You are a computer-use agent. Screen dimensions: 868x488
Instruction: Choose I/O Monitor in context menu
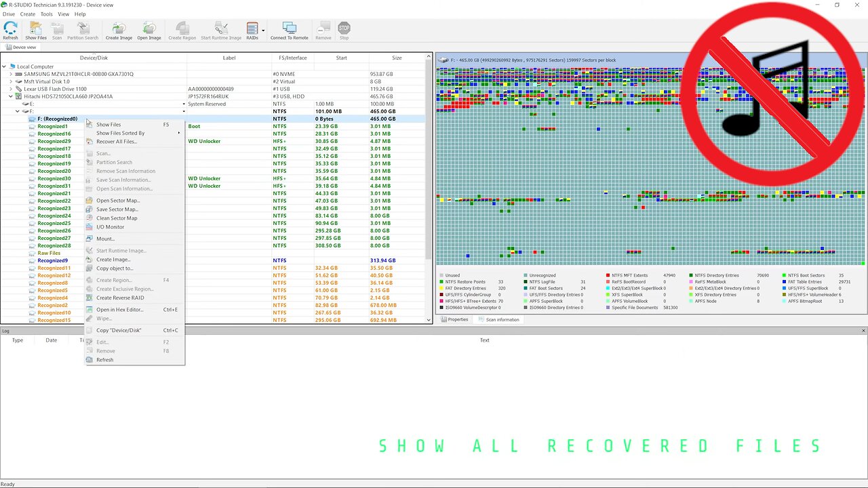(x=134, y=227)
